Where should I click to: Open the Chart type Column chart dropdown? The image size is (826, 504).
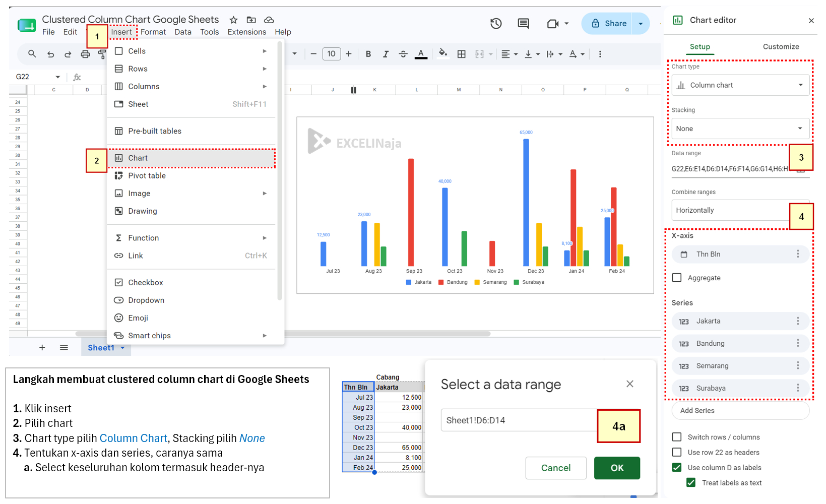tap(740, 85)
